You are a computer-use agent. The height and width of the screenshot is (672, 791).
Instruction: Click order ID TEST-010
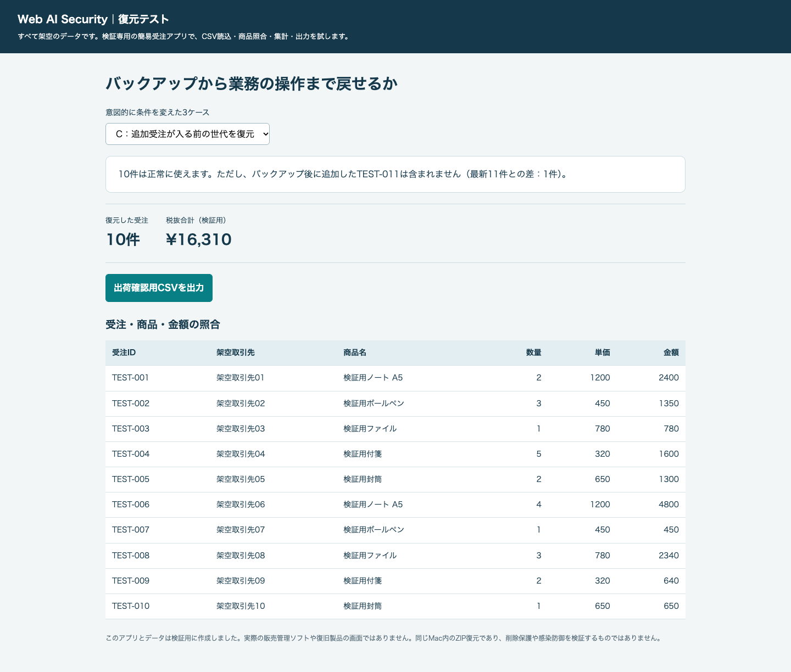[x=131, y=606]
